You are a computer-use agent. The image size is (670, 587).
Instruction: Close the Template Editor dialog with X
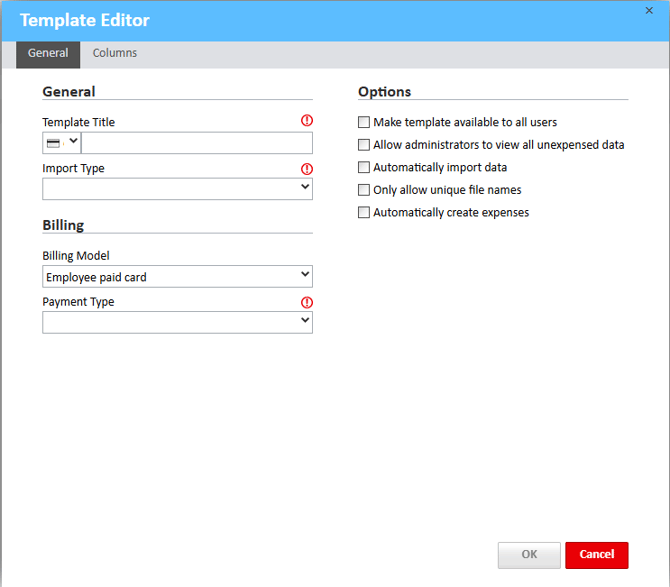649,11
